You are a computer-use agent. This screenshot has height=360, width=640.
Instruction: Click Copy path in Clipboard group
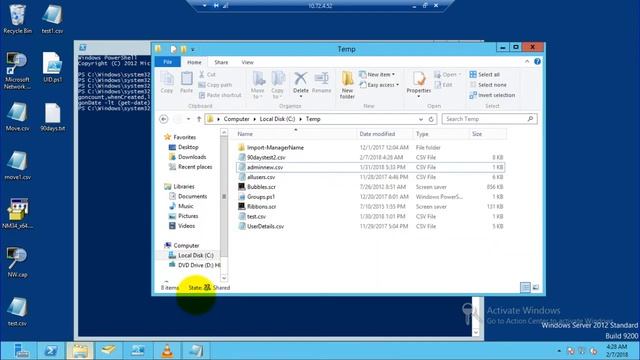pyautogui.click(x=215, y=85)
